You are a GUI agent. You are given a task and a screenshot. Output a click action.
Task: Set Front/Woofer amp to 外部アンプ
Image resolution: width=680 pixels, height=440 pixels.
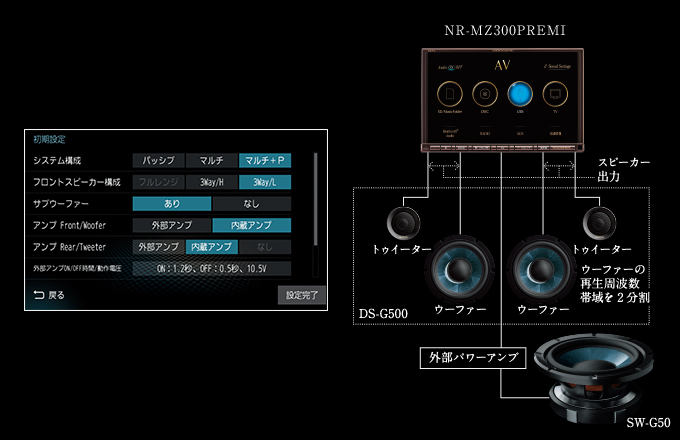coord(172,226)
